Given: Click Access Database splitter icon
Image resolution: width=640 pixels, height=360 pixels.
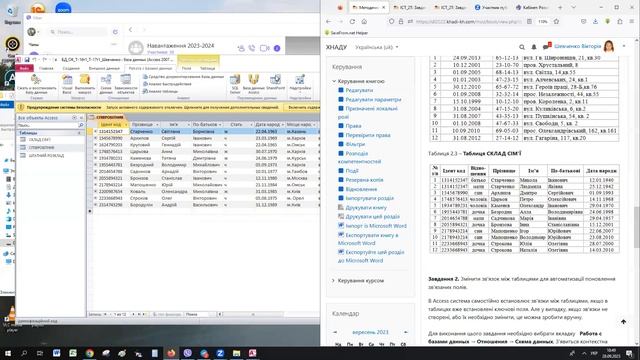Looking at the screenshot, I should [253, 84].
